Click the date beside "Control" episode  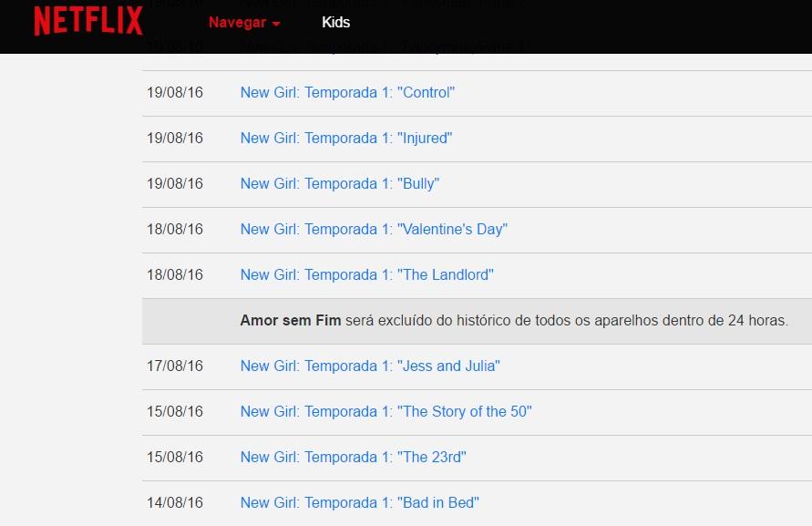point(175,93)
